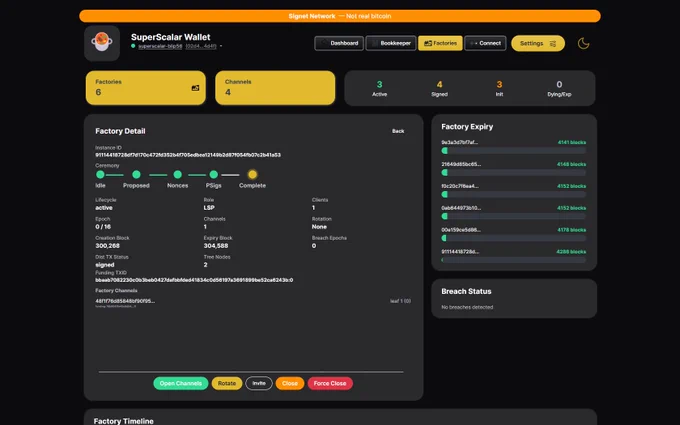Click the Epoch value 0 / 16
The image size is (680, 425).
103,227
